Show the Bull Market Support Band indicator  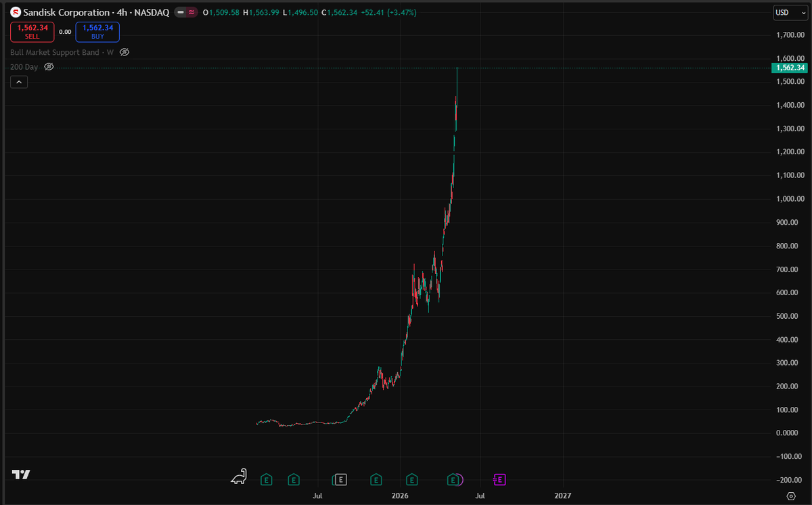[x=125, y=52]
